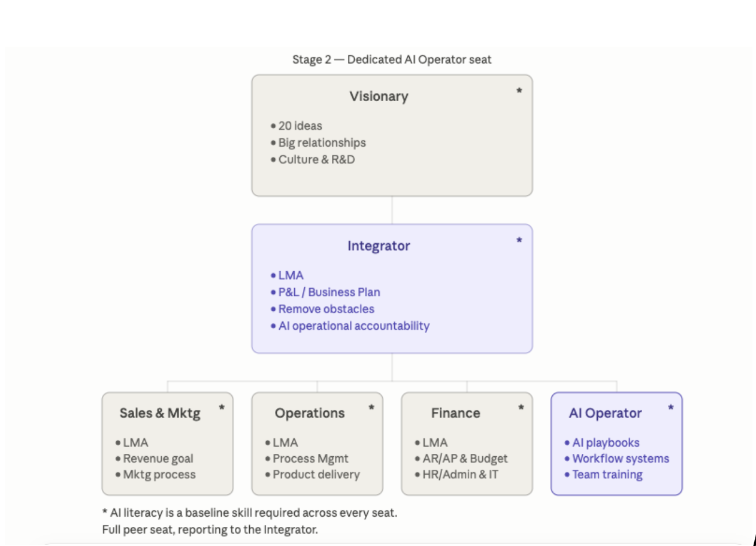This screenshot has width=756, height=546.
Task: Click the asterisk in the Integrator box
Action: 519,241
